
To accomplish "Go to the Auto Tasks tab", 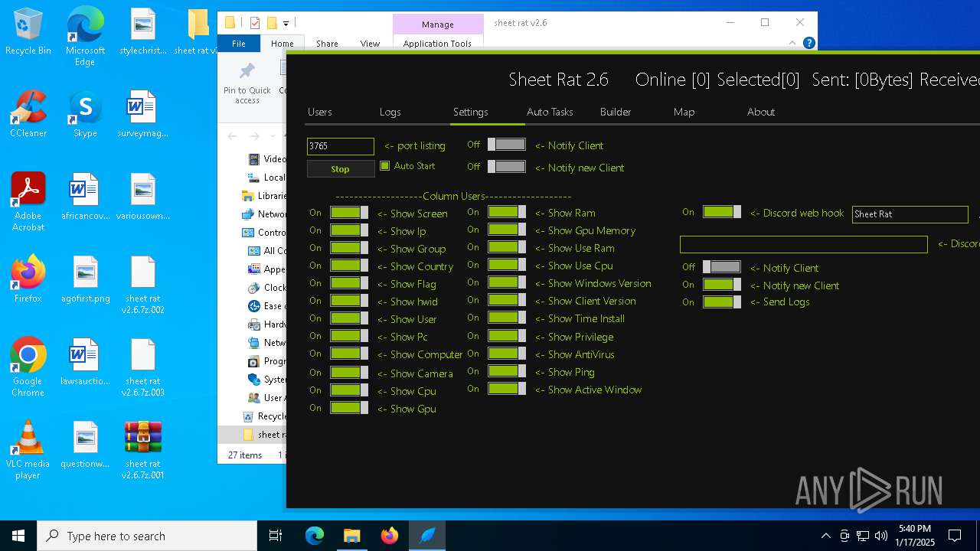I will (550, 112).
